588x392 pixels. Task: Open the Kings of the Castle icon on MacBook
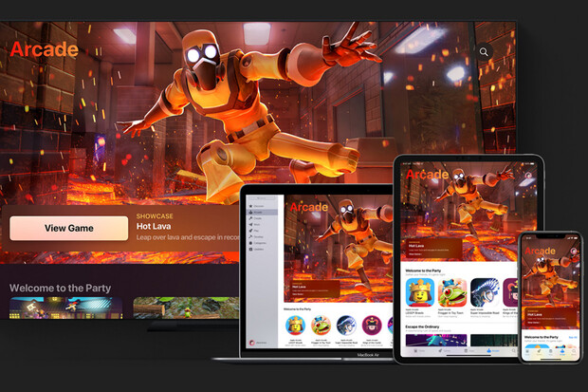pyautogui.click(x=372, y=326)
